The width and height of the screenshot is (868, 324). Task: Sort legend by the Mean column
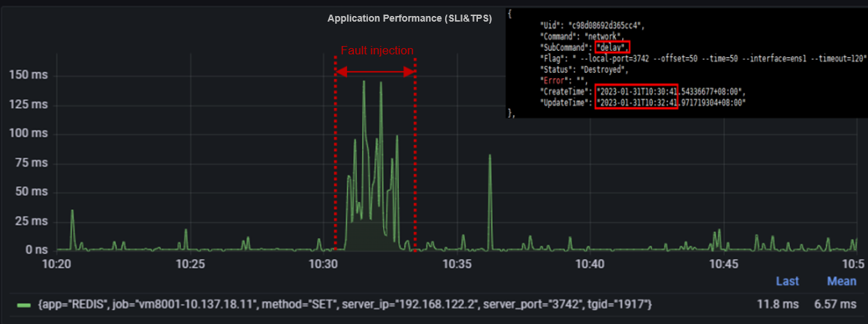tap(841, 281)
